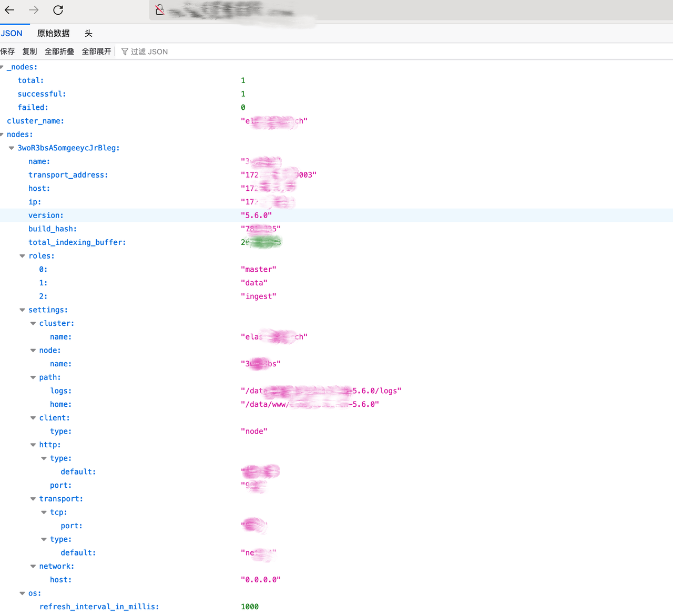Screen dimensions: 673x616
Task: Click the 保存 save button
Action: coord(7,52)
